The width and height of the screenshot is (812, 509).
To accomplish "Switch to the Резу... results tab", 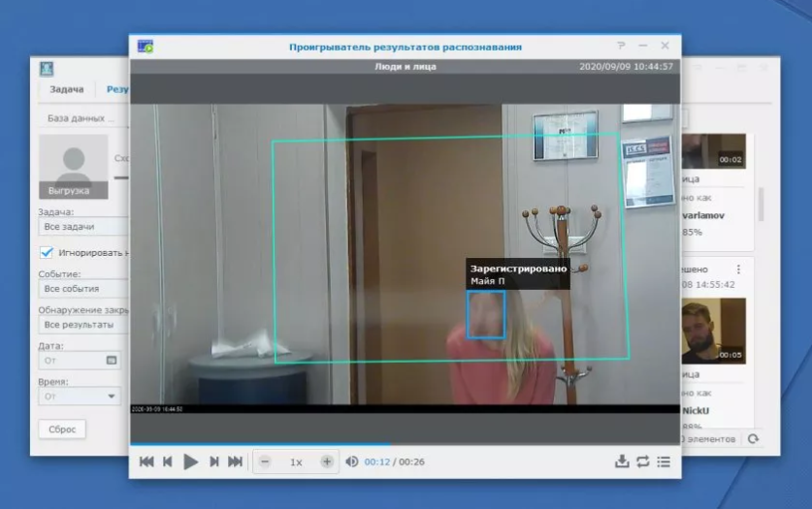I will pyautogui.click(x=117, y=89).
